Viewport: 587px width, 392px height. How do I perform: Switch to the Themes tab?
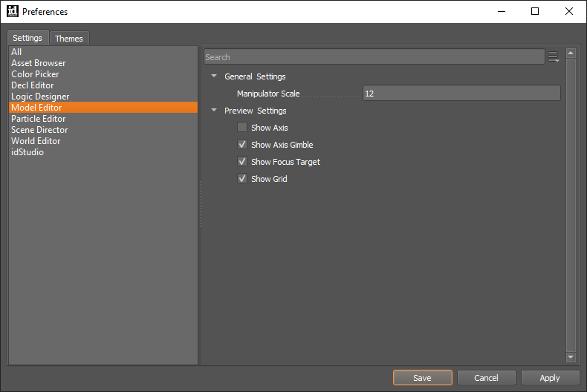click(x=69, y=38)
